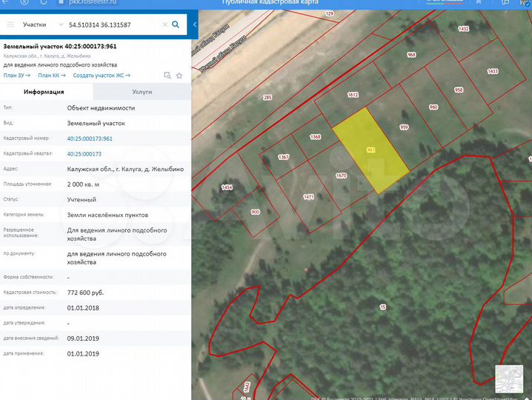Collapse the side panel with the arrow
Screen dimensions: 532x400
tap(195, 24)
